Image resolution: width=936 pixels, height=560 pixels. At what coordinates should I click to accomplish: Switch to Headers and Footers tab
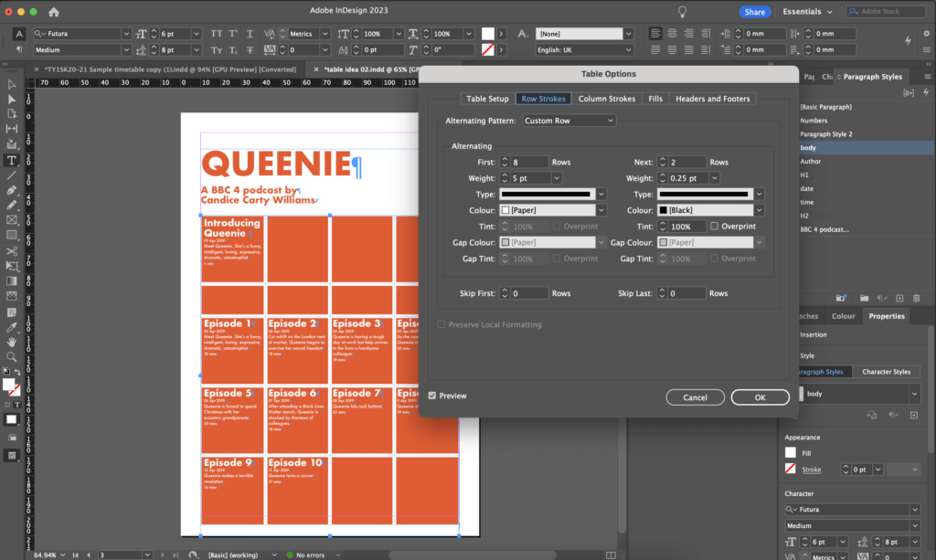click(x=713, y=99)
